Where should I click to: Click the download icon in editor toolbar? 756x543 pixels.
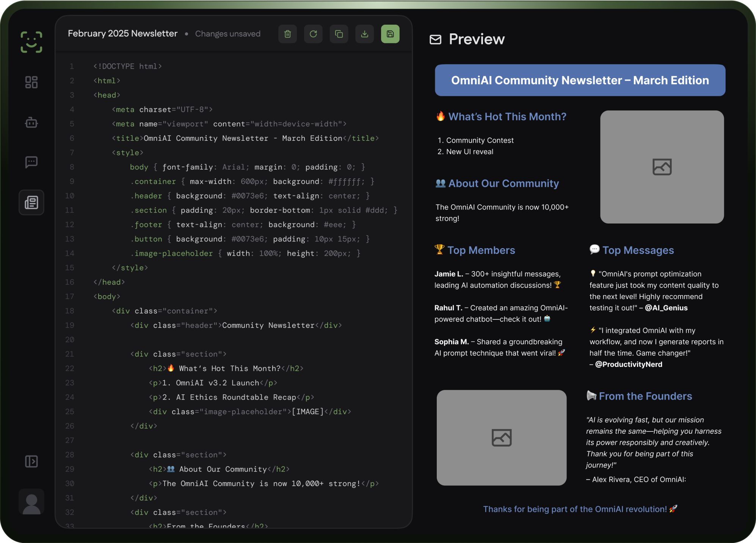[365, 34]
